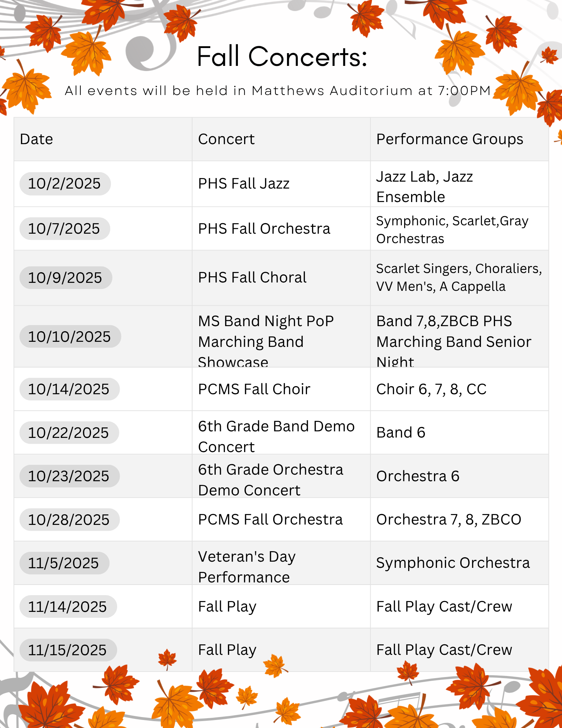Click the PHS Fall Orchestra concert name

tap(264, 229)
